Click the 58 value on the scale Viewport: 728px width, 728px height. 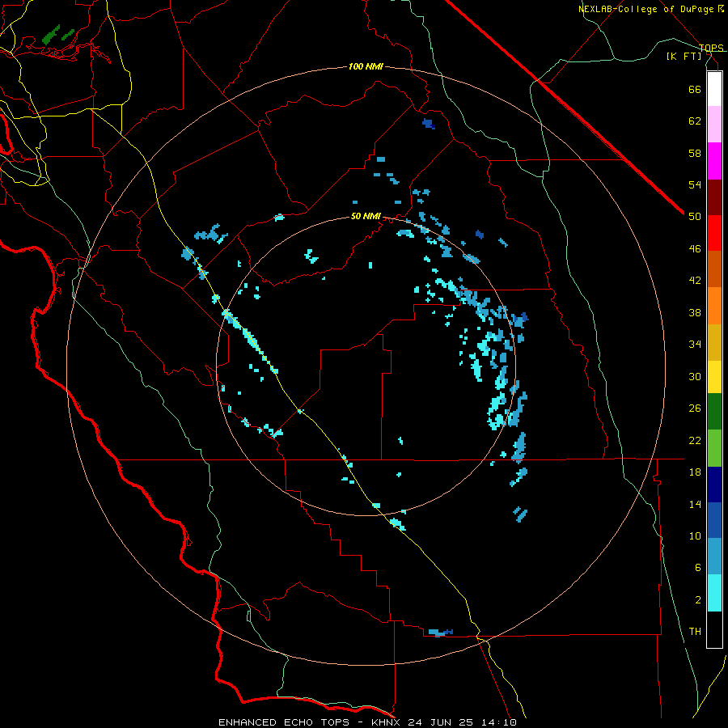pos(695,153)
